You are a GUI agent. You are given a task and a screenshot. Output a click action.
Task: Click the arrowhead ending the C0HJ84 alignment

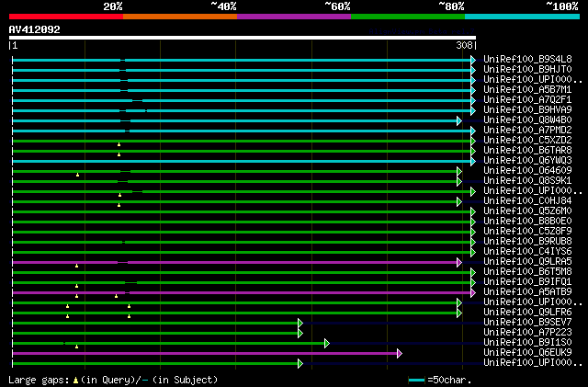(x=459, y=202)
